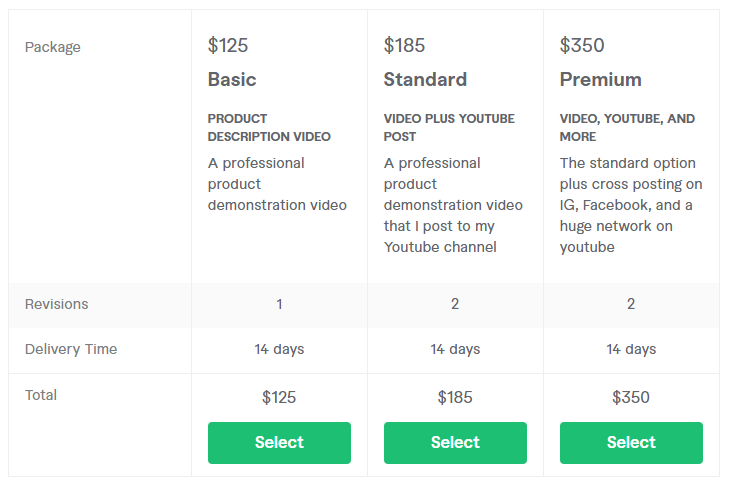Click the $185 amount in the Total row
The width and height of the screenshot is (735, 485).
[455, 397]
